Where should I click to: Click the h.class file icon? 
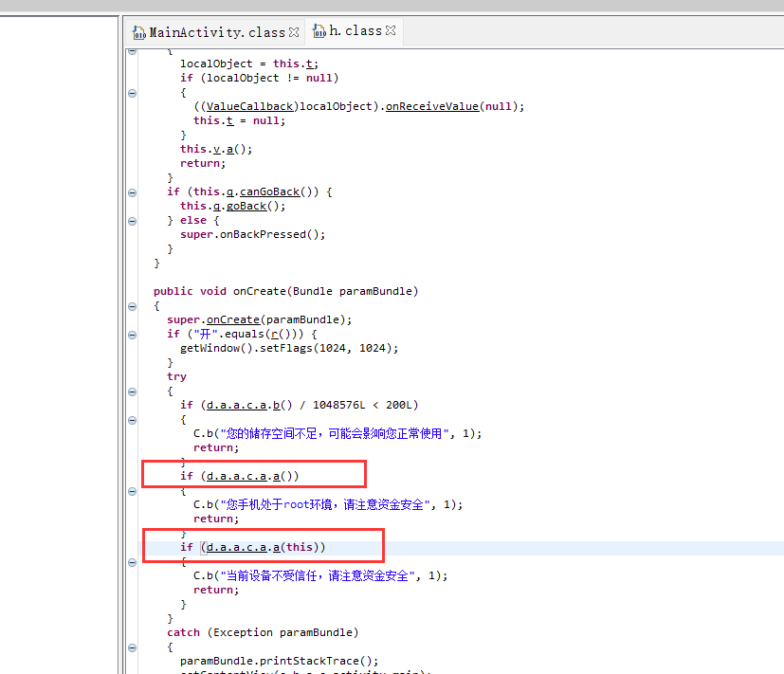pos(319,31)
